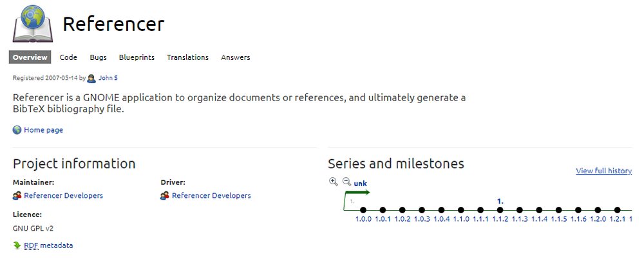
Task: Switch to the Answers tab
Action: [236, 57]
